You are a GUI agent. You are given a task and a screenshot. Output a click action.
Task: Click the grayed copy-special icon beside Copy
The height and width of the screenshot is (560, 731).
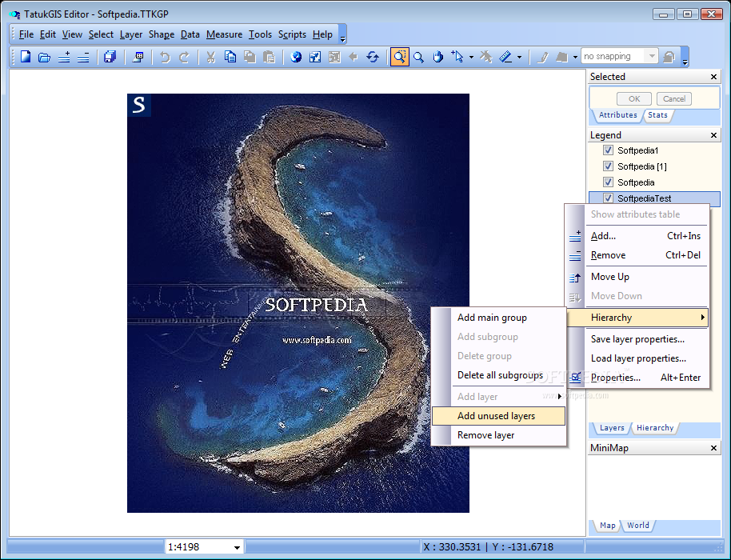[x=250, y=57]
